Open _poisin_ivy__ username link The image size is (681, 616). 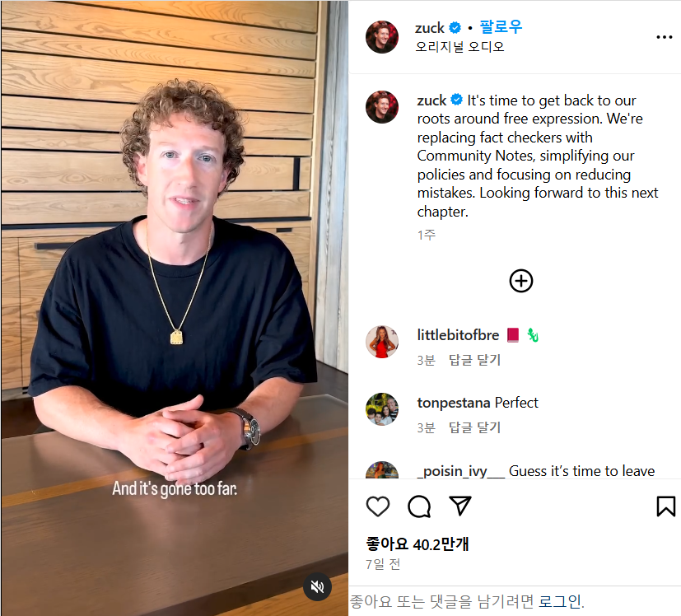pyautogui.click(x=460, y=471)
